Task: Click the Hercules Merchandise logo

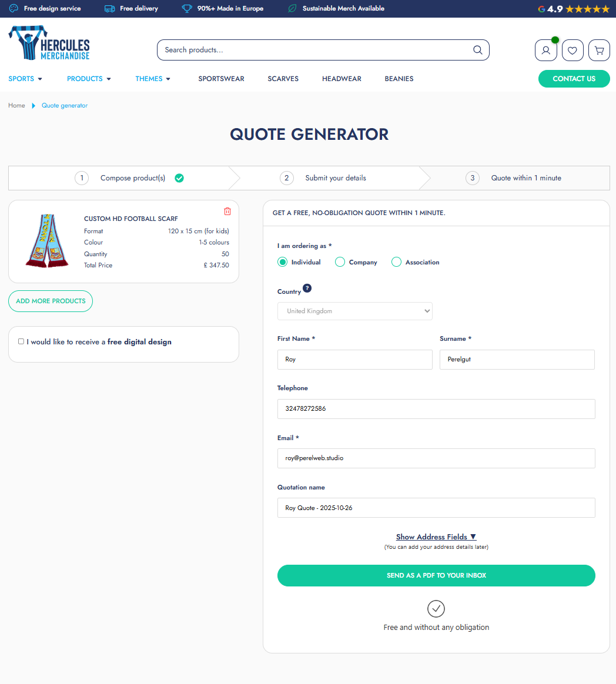Action: [49, 43]
